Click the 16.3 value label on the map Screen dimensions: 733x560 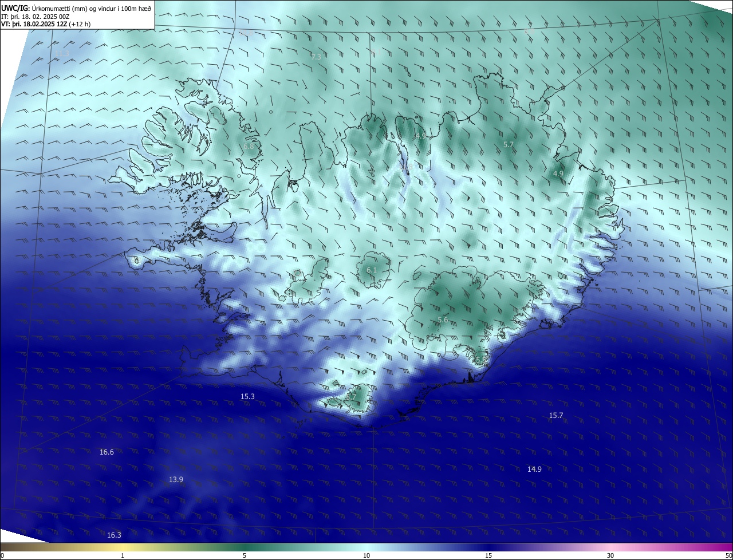[114, 535]
